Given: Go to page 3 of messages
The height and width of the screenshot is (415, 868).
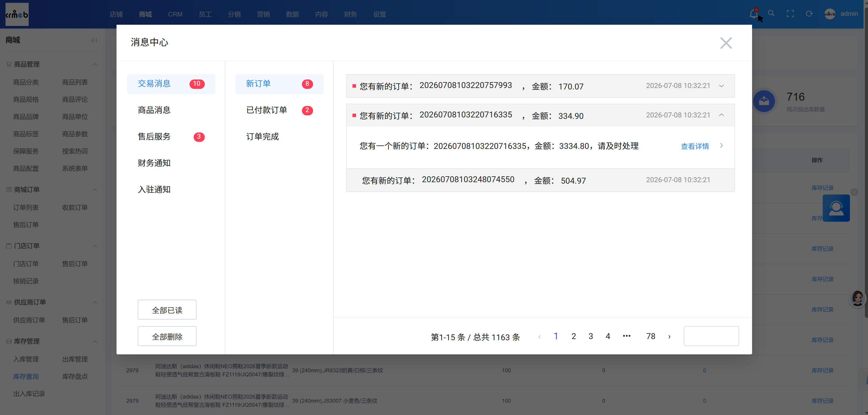Looking at the screenshot, I should tap(591, 336).
